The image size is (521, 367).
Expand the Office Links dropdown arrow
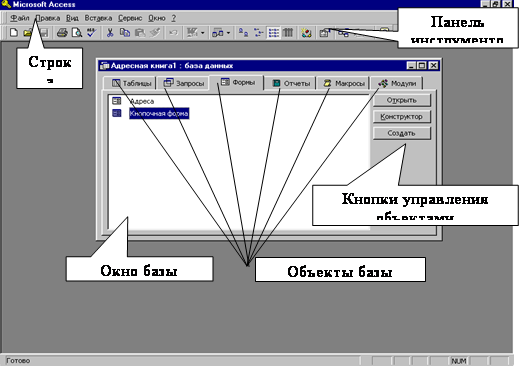[202, 33]
